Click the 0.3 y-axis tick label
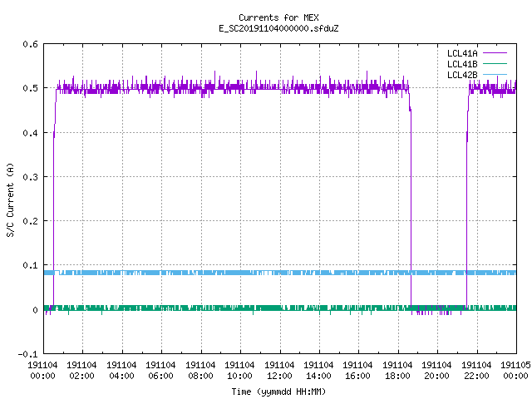This screenshot has width=532, height=399. (30, 177)
